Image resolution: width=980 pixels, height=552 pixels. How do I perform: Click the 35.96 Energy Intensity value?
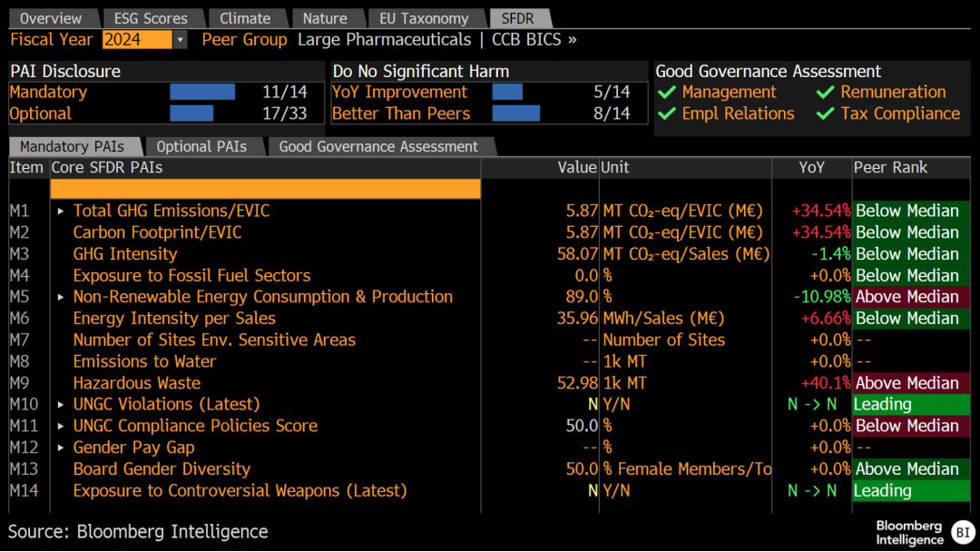[x=577, y=318]
